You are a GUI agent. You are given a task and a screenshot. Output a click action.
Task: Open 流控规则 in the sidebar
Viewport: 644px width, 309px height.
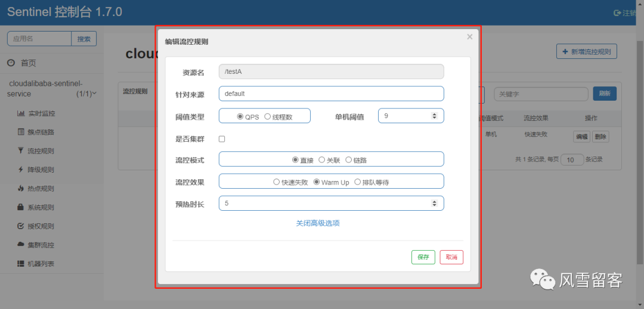click(41, 151)
